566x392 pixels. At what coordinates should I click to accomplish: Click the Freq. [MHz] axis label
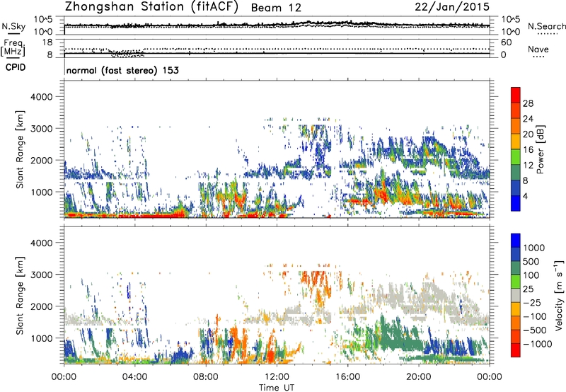(x=13, y=48)
